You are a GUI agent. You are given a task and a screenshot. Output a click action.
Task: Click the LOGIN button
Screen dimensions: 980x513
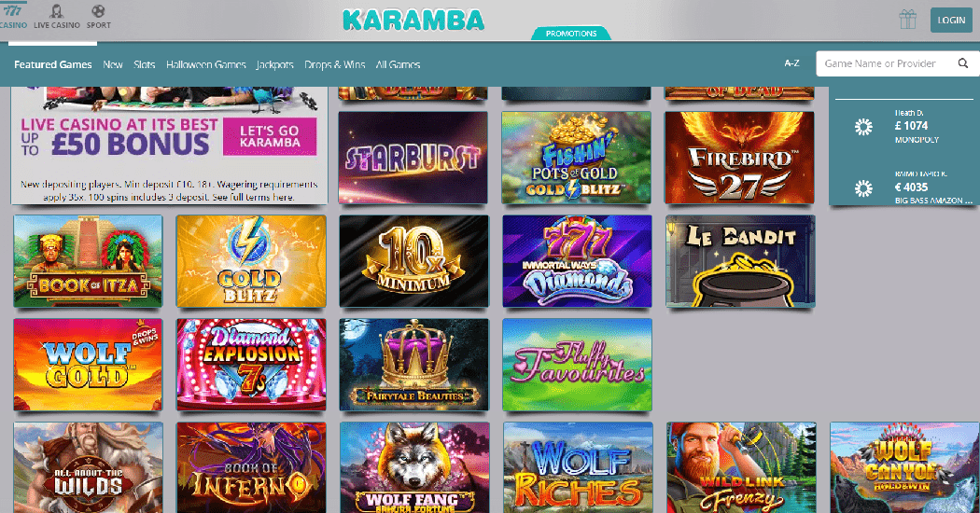coord(951,20)
